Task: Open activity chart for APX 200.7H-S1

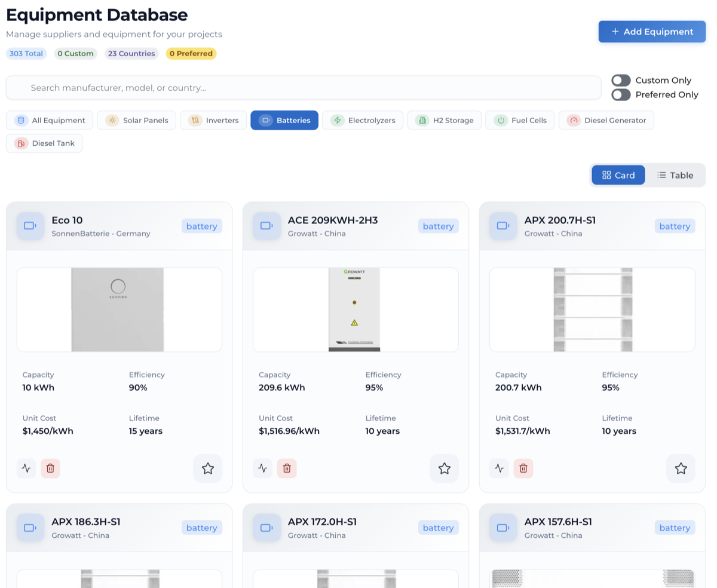Action: pyautogui.click(x=500, y=468)
